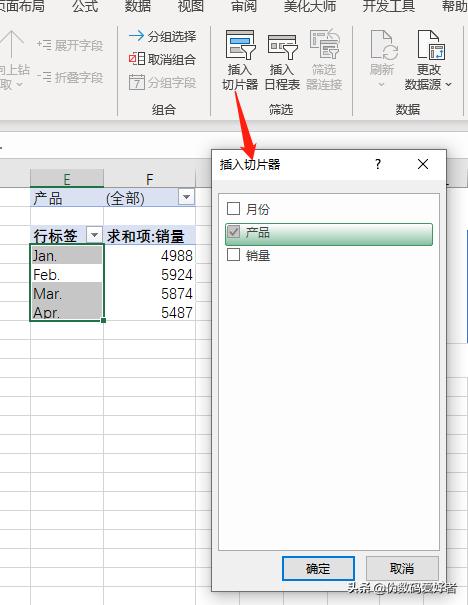Viewport: 468px width, 605px height.
Task: Click Group Field (分组字段)
Action: click(x=162, y=82)
